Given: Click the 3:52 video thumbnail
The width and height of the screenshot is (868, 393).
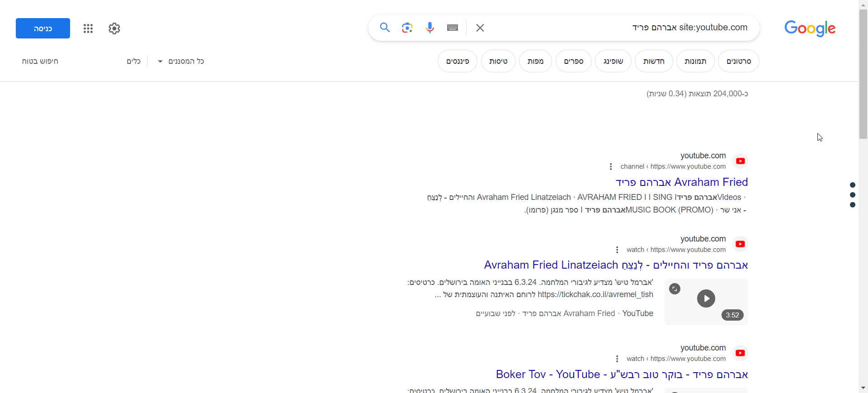Looking at the screenshot, I should pos(706,302).
